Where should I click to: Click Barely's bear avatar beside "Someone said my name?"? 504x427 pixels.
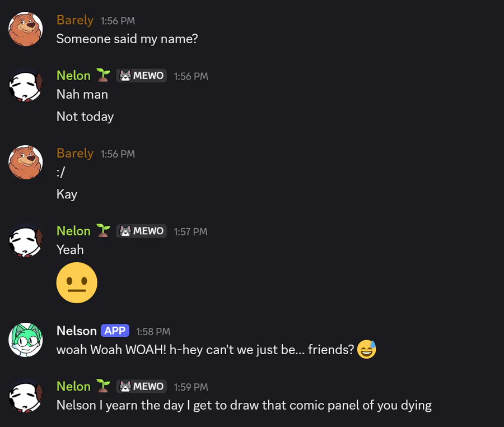26,29
